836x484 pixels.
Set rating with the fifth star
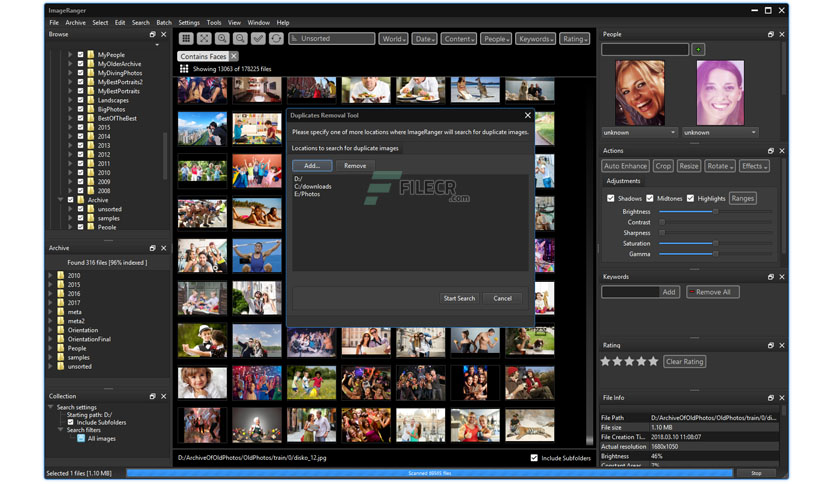(653, 361)
